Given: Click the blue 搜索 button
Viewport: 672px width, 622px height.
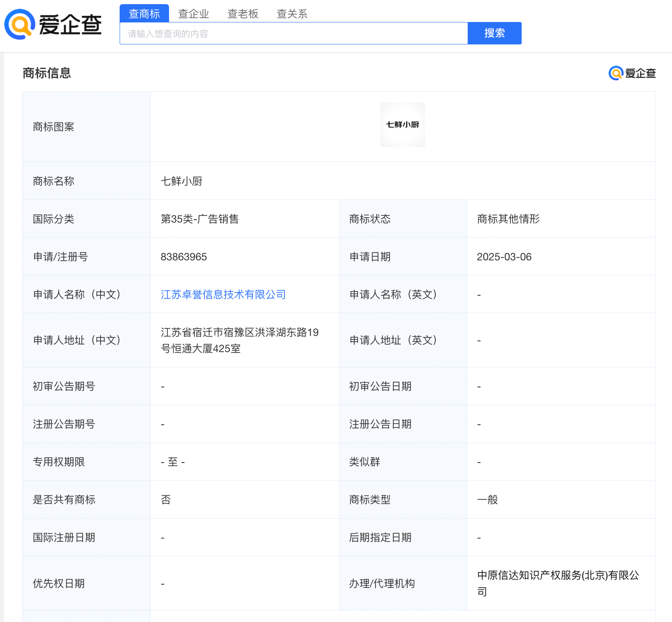Looking at the screenshot, I should pos(495,33).
